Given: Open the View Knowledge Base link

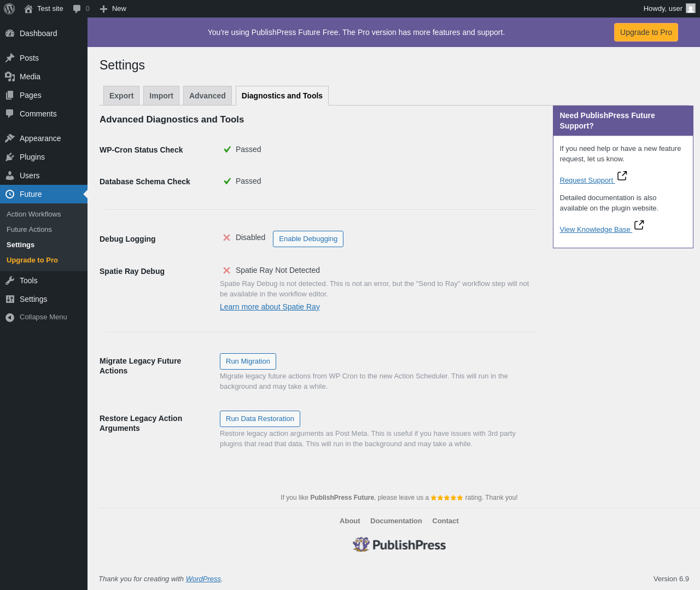Looking at the screenshot, I should pos(595,230).
